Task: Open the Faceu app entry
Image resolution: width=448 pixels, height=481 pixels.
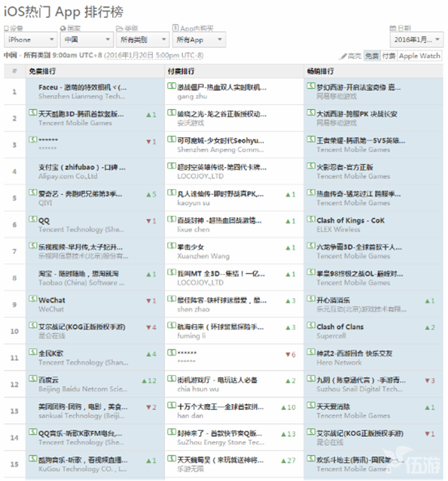Action: pos(82,87)
